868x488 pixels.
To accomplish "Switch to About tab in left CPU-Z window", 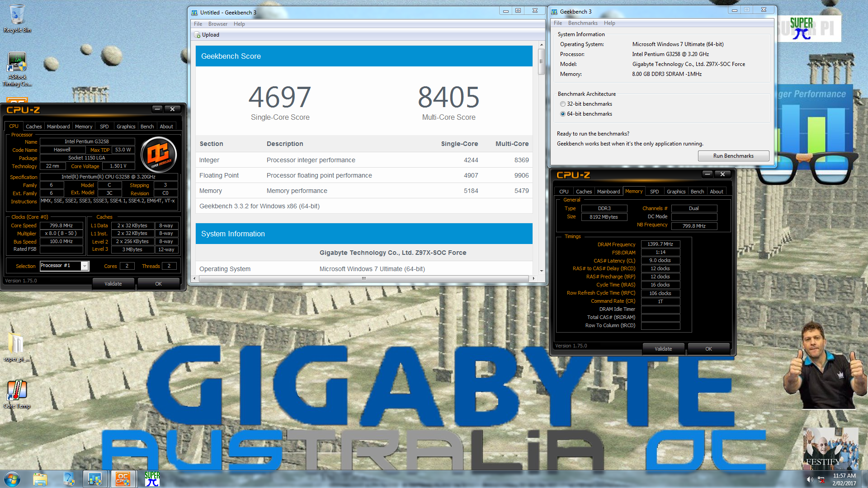I will 166,127.
